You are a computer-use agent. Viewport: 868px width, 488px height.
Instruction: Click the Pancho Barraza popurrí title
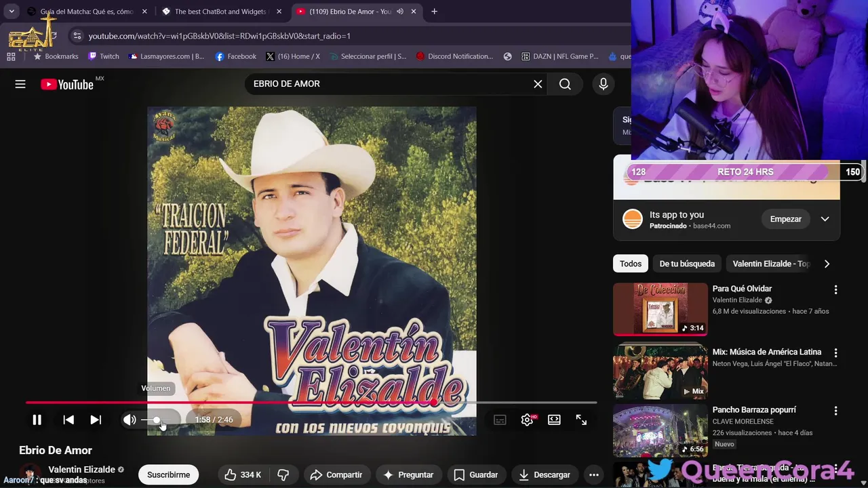754,410
